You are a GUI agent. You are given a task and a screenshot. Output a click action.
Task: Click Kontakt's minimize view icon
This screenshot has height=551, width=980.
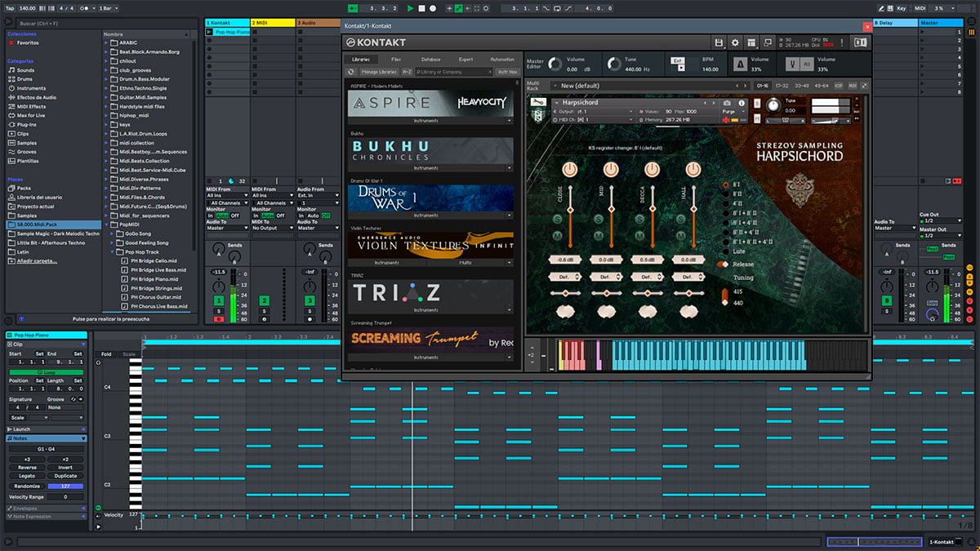(x=768, y=42)
